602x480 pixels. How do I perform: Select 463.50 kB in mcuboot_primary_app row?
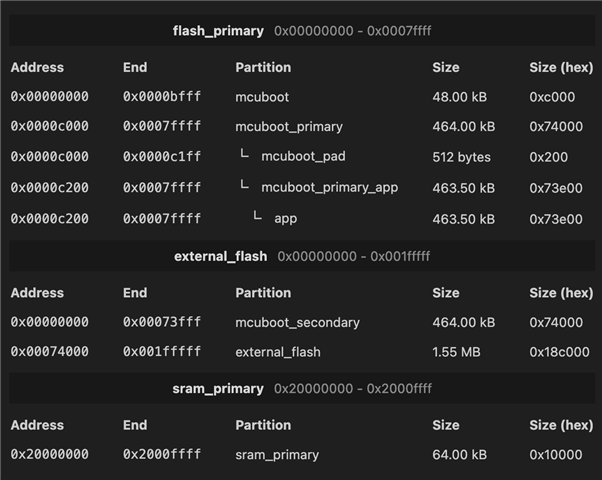tap(464, 188)
